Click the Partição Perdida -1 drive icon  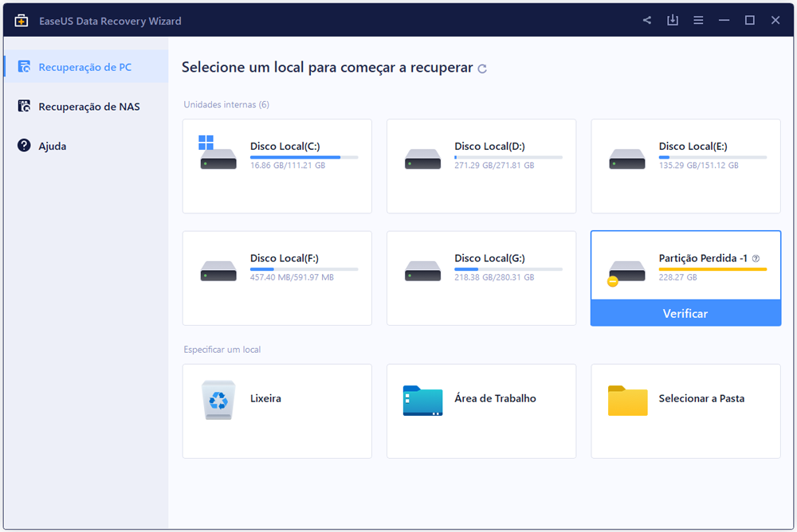[626, 273]
